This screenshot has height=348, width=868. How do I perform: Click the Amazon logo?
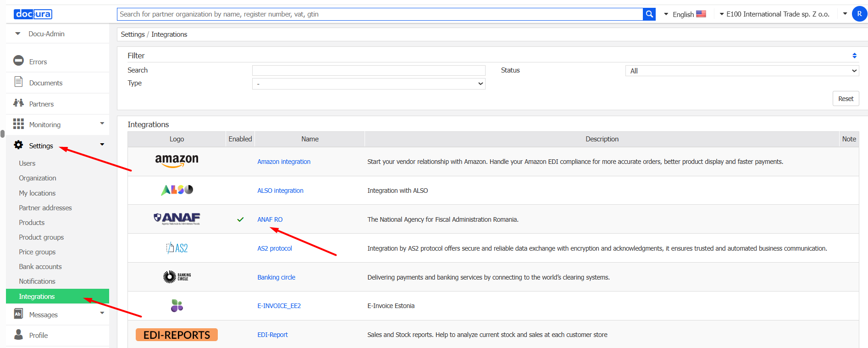coord(177,161)
